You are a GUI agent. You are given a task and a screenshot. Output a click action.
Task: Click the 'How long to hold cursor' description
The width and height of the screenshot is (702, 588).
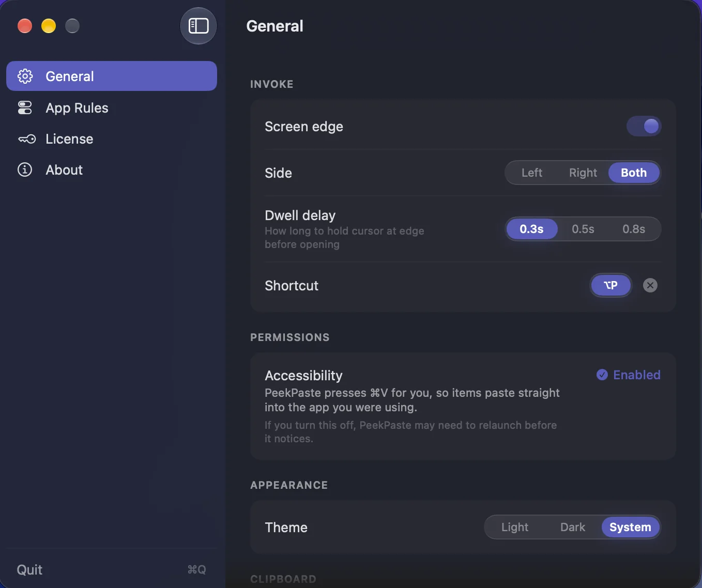pyautogui.click(x=344, y=238)
